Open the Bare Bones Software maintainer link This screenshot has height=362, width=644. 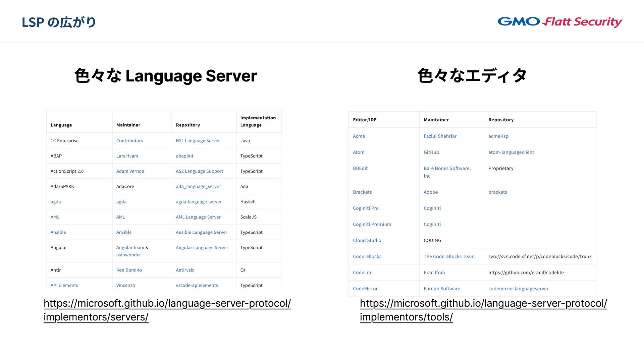pyautogui.click(x=447, y=168)
